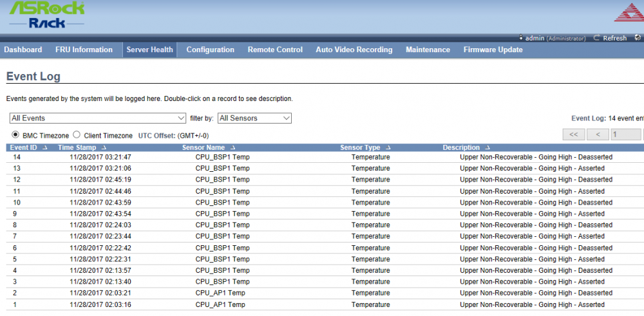Viewport: 644px width, 316px height.
Task: Select event row 11 timestamp 02:44:46
Action: pos(100,191)
